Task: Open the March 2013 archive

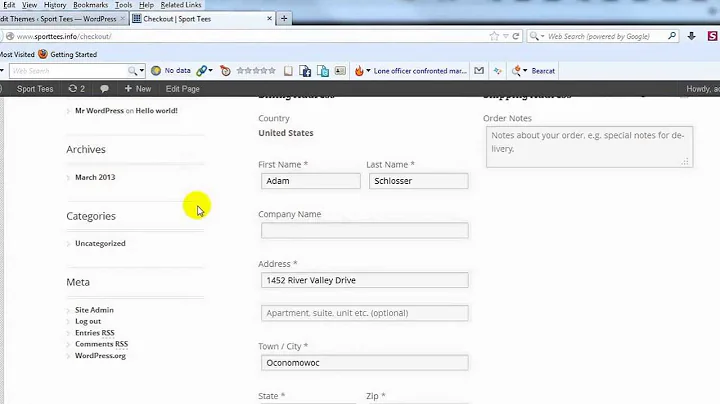Action: (95, 177)
